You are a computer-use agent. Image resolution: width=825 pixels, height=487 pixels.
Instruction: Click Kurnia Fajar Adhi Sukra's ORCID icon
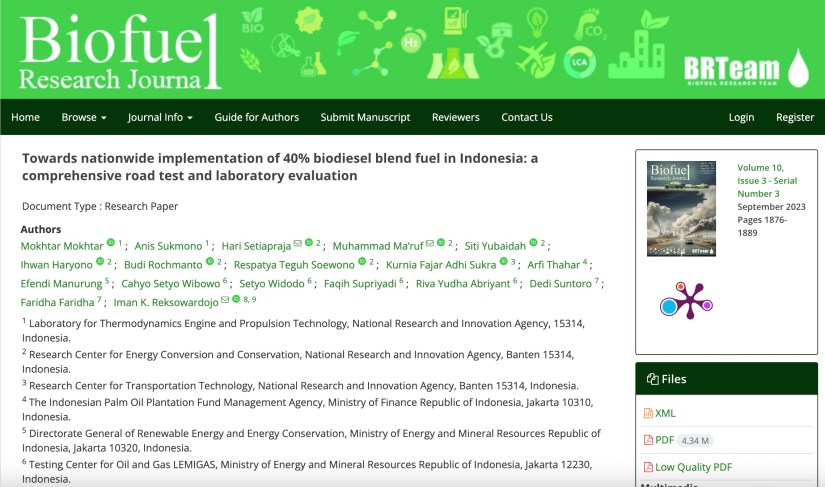coord(504,263)
